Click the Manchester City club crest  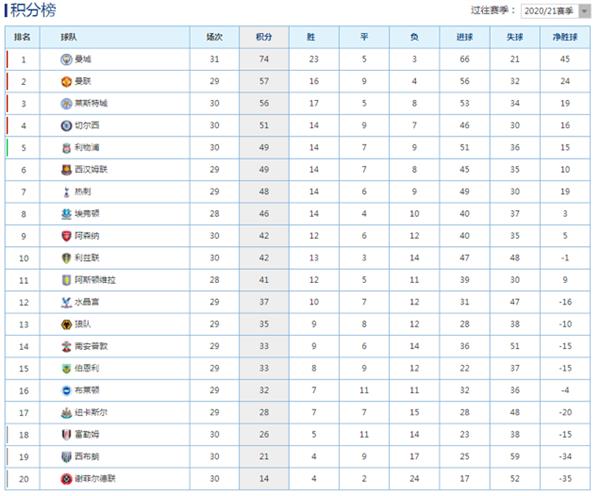tap(66, 59)
